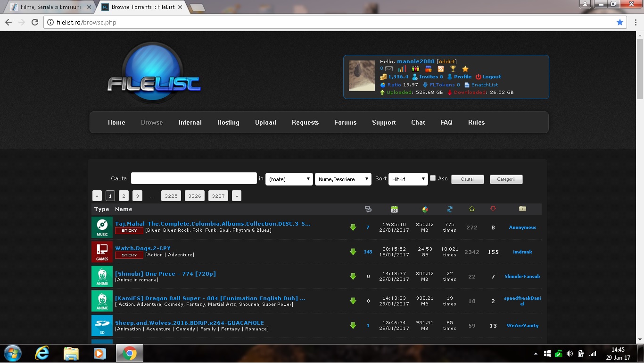Click the Categorii button

[x=506, y=179]
